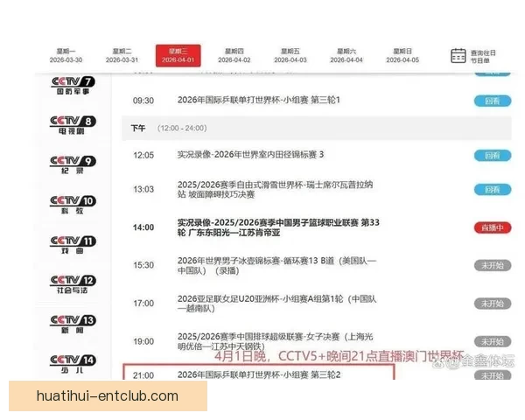Click the not-started button for 19:00 volleyball final
The height and width of the screenshot is (420, 525).
tap(493, 342)
